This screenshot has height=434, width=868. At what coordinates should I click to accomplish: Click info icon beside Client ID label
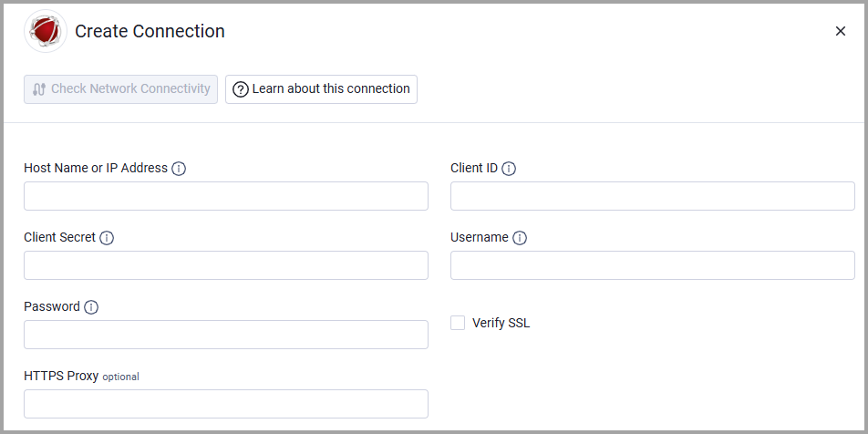(509, 169)
